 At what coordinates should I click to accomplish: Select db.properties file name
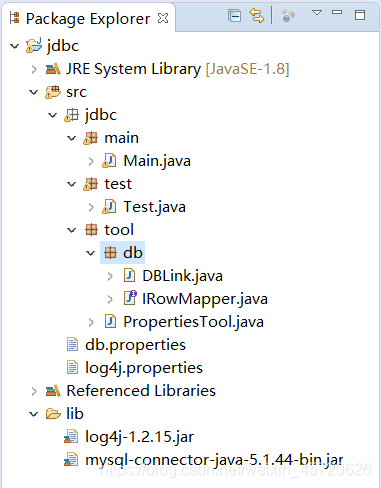[135, 345]
